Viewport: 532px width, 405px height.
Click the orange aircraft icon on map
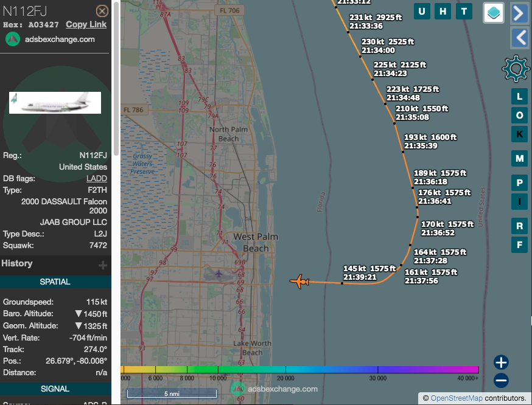(x=299, y=282)
